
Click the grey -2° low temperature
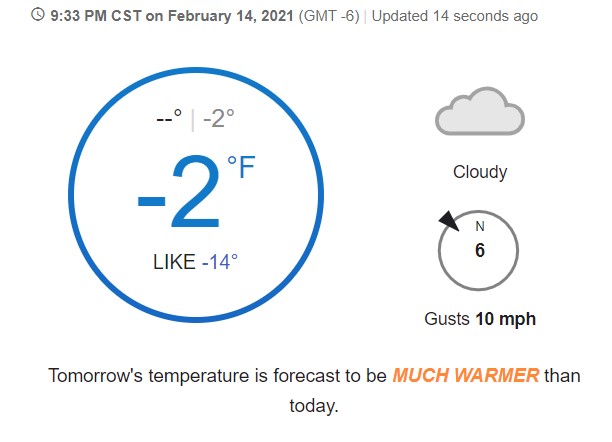[x=219, y=118]
